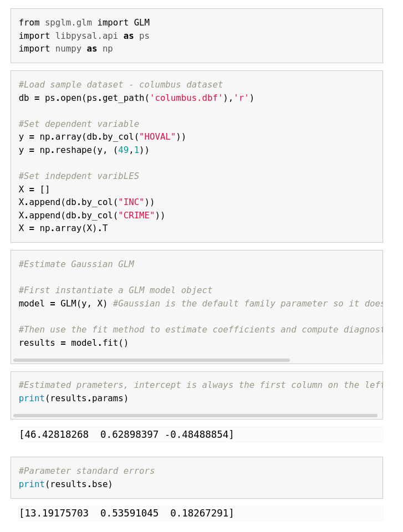Click the params output starting with 46.42818268
Viewport: 403px width, 532px height.
(x=126, y=434)
